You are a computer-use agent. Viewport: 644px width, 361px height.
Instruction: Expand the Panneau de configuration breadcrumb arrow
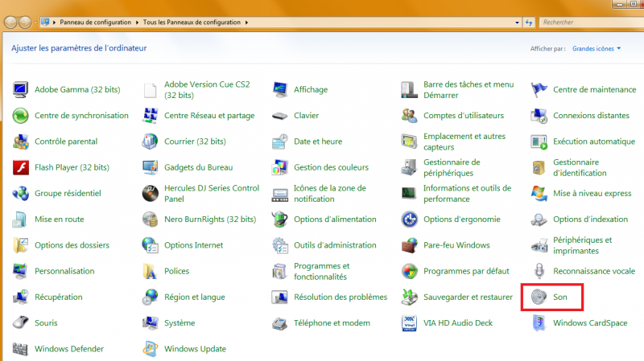coord(137,22)
